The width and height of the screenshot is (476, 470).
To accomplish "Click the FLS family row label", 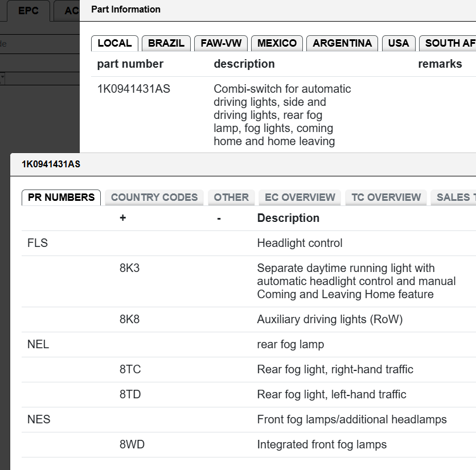I will coord(38,243).
